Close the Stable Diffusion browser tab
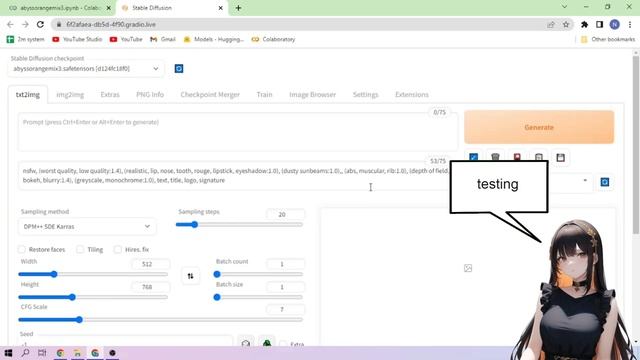Image resolution: width=640 pixels, height=360 pixels. point(220,8)
